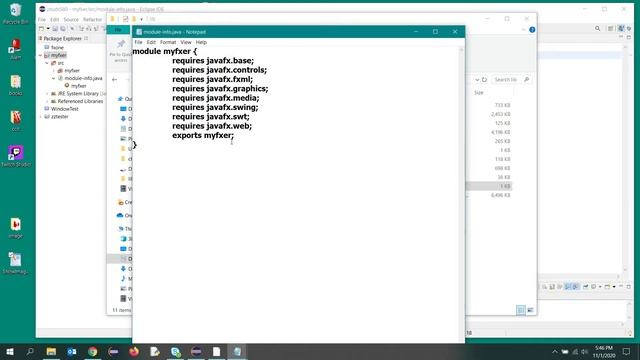Open File Explorer from the taskbar

click(x=51, y=351)
